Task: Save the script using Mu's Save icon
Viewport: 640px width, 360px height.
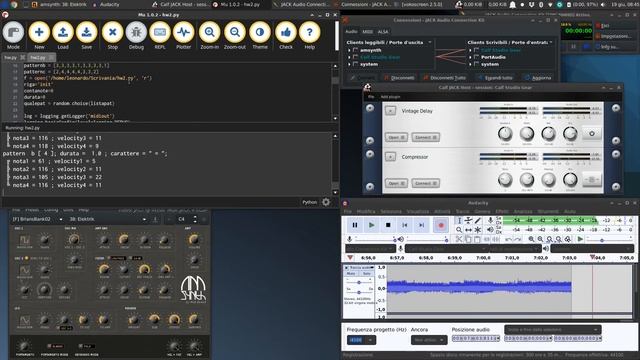Action: pos(87,33)
